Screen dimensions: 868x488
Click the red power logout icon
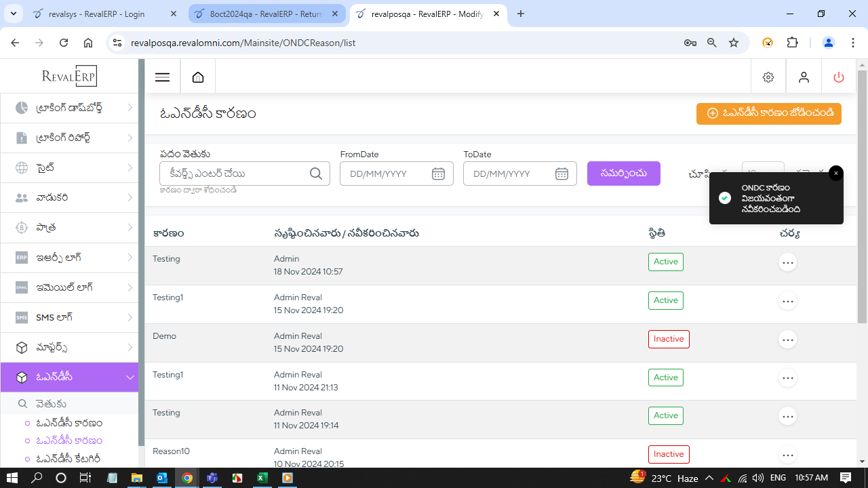[839, 77]
